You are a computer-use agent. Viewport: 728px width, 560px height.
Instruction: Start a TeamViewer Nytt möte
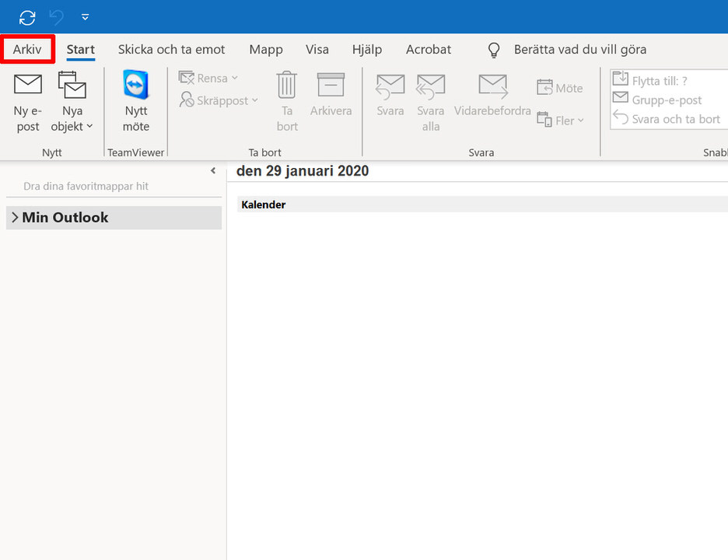point(136,101)
